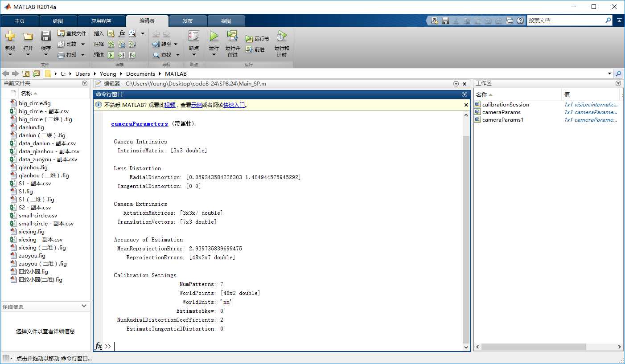Viewport: 625px width, 364px height.
Task: Collapse the 详细信息 details panel
Action: [x=84, y=307]
